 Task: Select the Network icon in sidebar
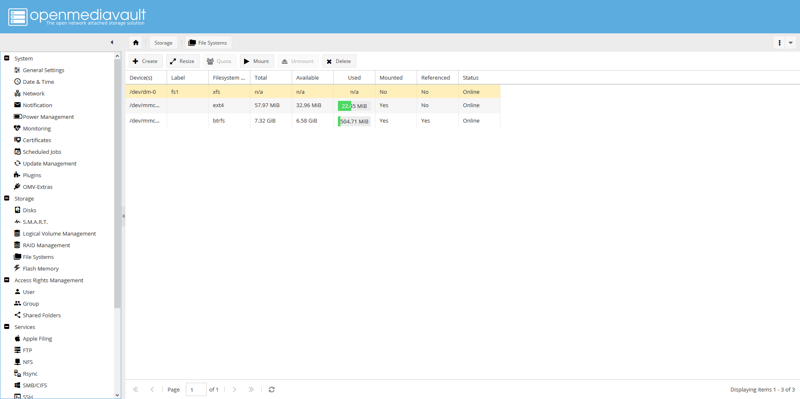pos(17,93)
